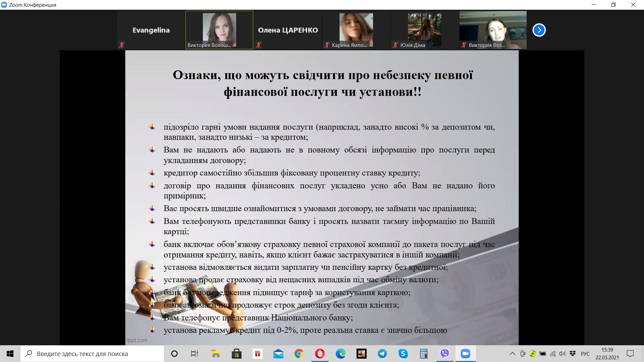
Task: Click the muted mic icon on Олена ЦАРЕНКО
Action: (259, 45)
